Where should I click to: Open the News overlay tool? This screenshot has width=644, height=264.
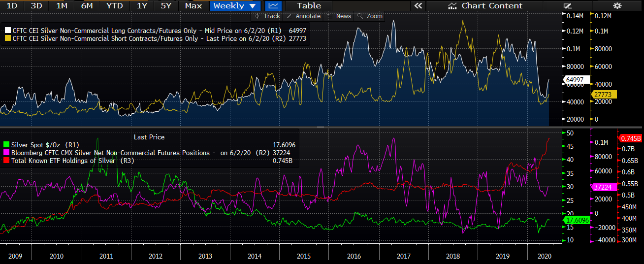339,16
